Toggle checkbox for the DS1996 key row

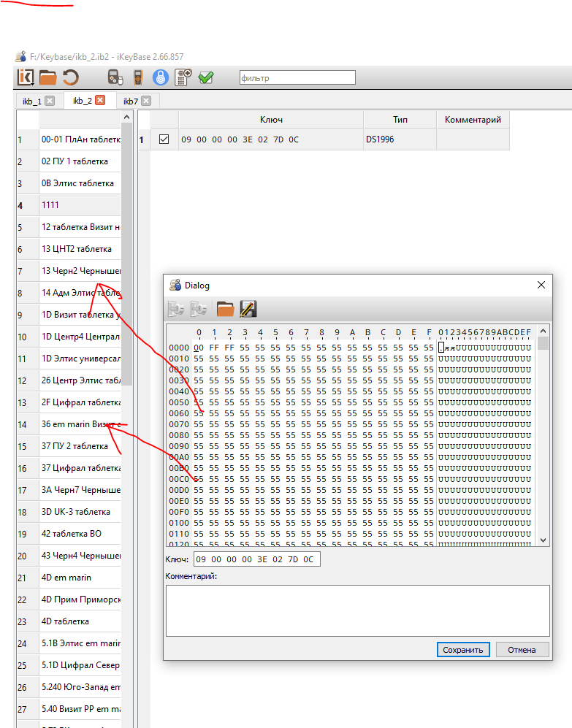164,139
